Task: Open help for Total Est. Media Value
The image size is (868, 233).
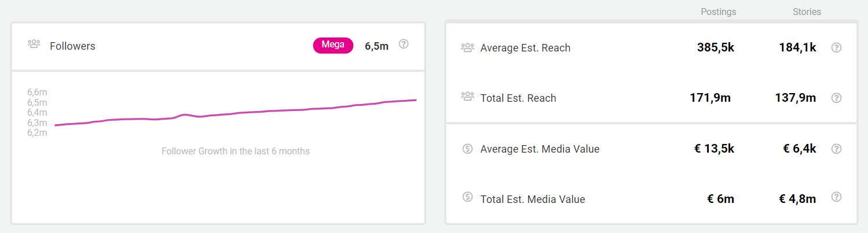Action: pyautogui.click(x=836, y=197)
